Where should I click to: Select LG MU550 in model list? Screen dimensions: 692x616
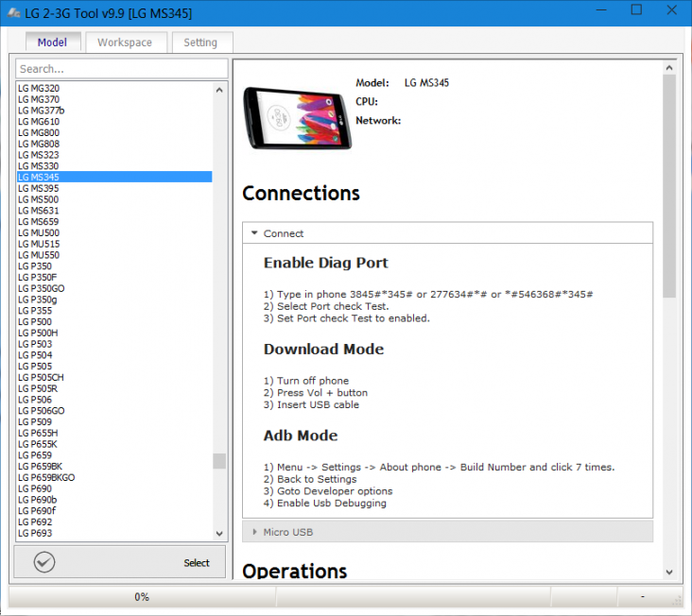(114, 255)
